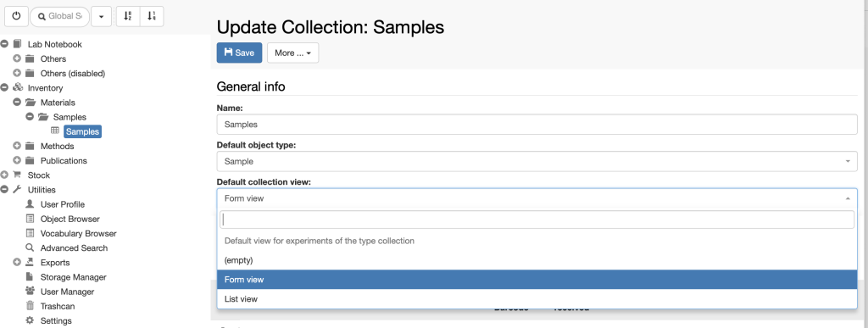Click the alphabetical sort ascending icon
868x328 pixels.
(128, 17)
